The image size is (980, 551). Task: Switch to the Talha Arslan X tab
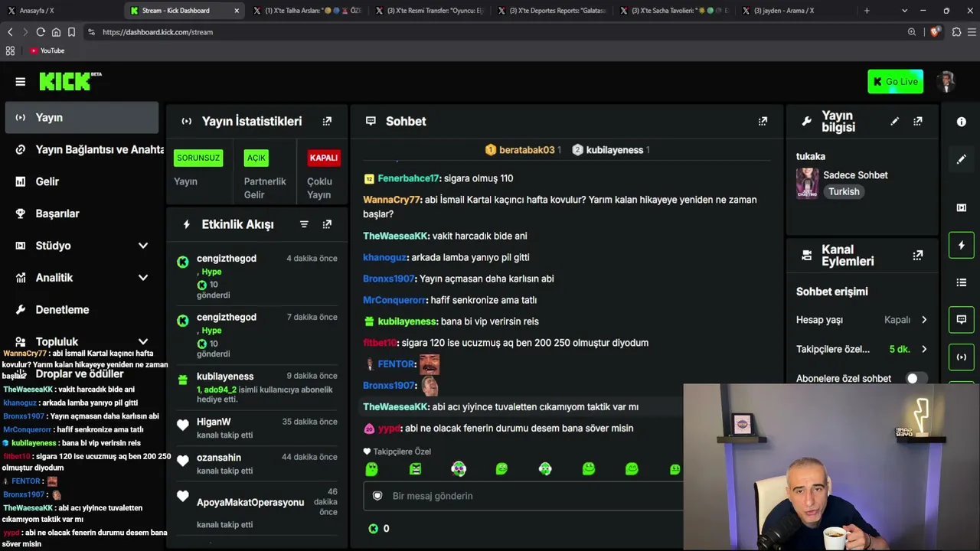coord(306,11)
